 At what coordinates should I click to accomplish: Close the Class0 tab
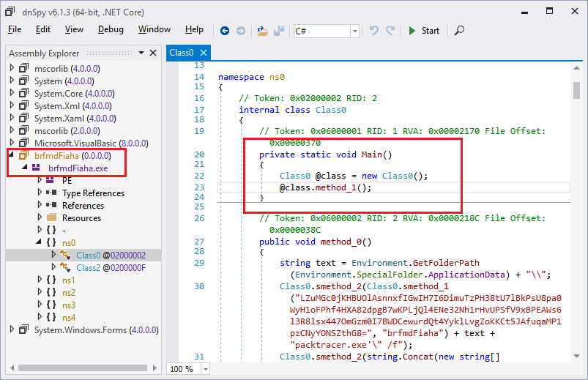tap(203, 53)
